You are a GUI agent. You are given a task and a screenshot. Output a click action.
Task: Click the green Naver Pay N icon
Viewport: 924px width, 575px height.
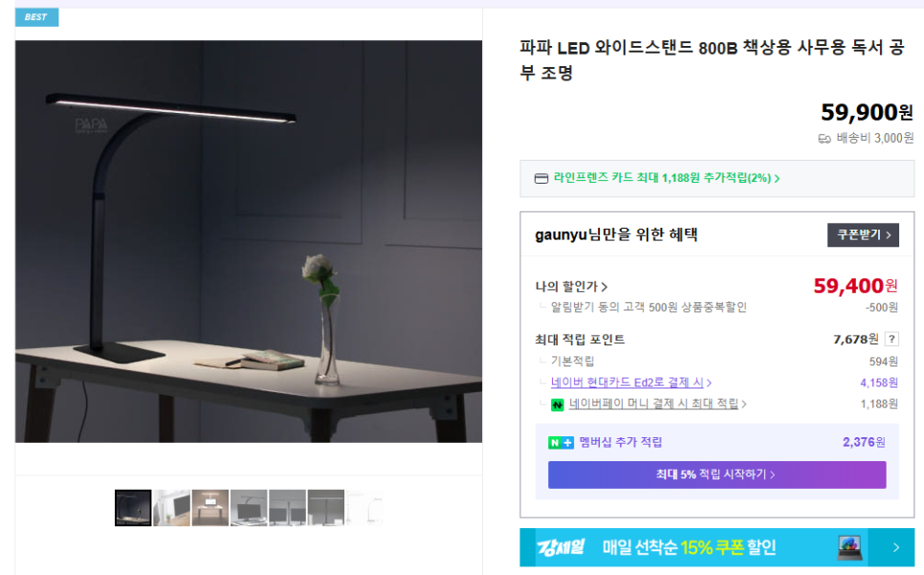point(557,405)
